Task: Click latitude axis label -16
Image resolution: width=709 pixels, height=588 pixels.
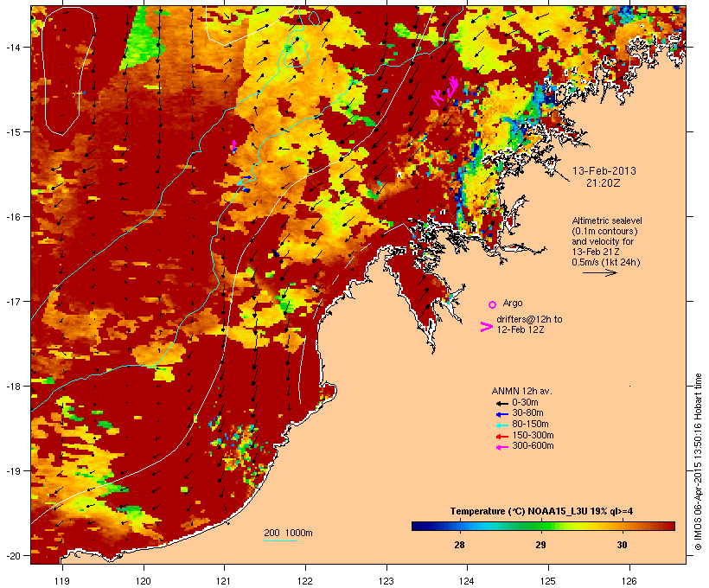Action: coord(13,217)
